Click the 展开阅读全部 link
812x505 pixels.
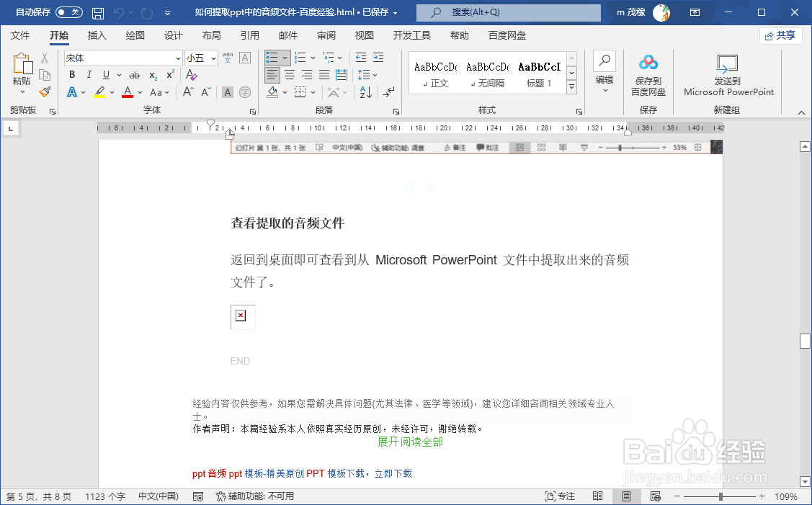click(410, 442)
